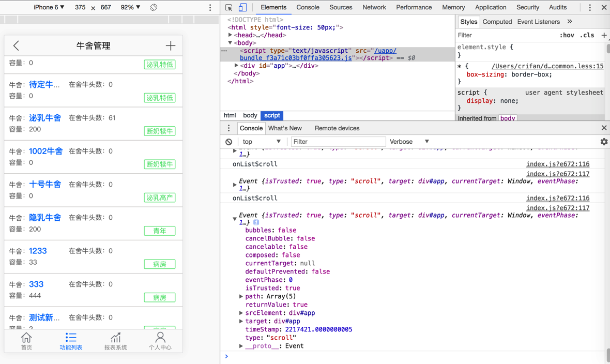Image resolution: width=610 pixels, height=364 pixels.
Task: Tap the back arrow in 牛舍管理 header
Action: point(16,45)
